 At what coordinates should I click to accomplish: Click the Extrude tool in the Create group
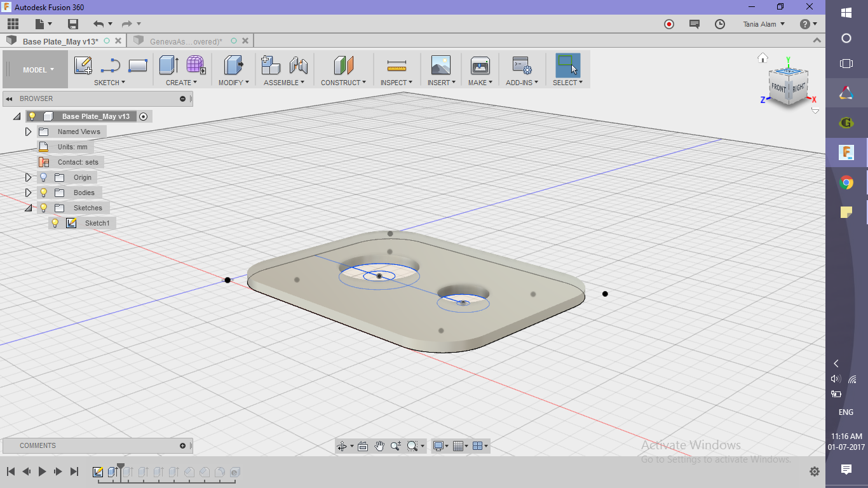(x=168, y=65)
